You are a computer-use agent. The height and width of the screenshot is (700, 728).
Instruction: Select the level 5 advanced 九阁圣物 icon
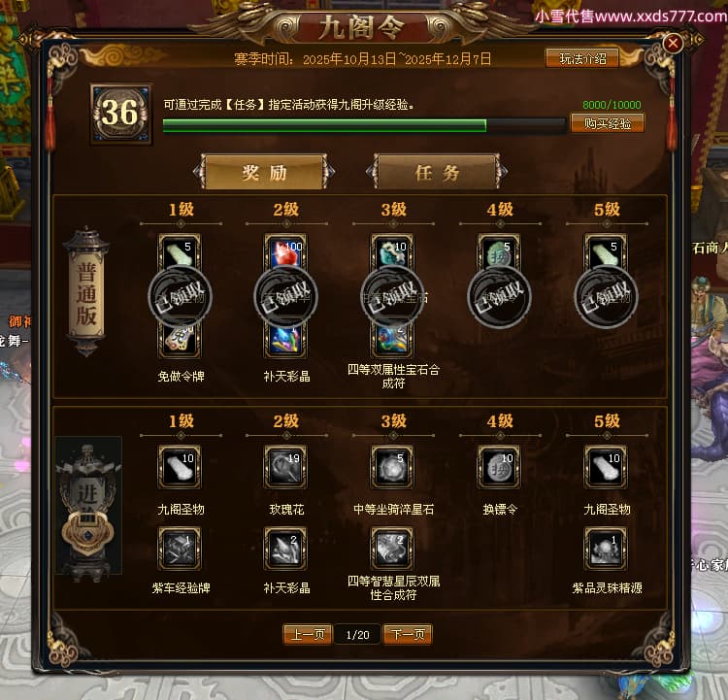pyautogui.click(x=606, y=467)
